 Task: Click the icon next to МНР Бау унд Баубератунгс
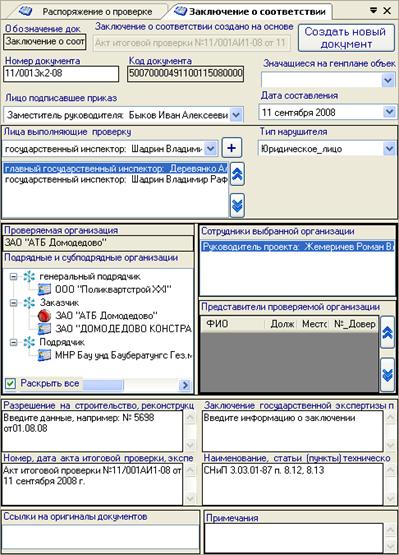45,355
